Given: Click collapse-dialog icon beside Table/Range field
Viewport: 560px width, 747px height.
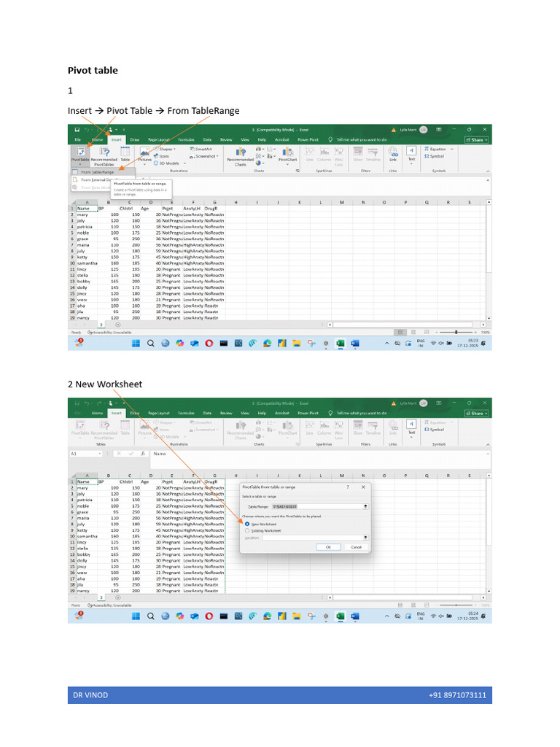Looking at the screenshot, I should (366, 506).
